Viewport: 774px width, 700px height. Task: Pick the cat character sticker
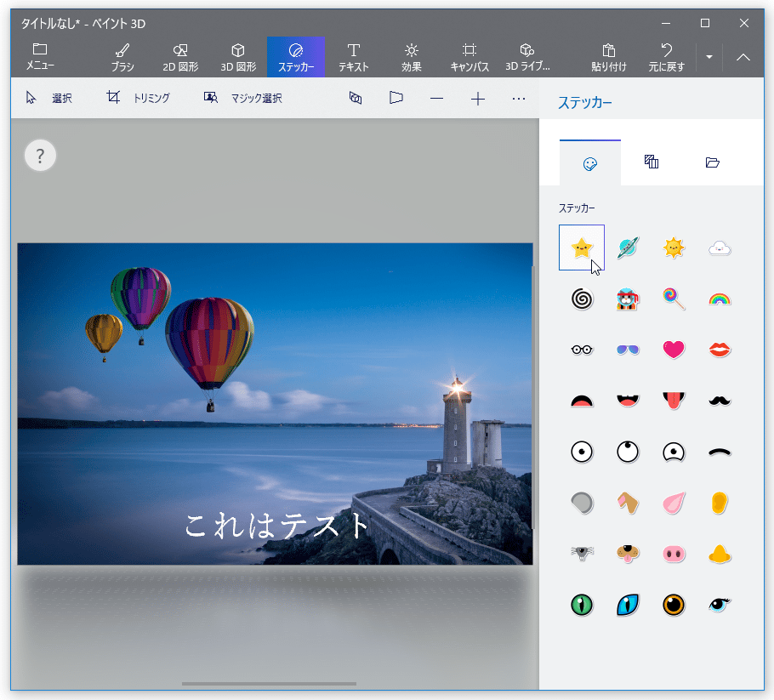628,299
